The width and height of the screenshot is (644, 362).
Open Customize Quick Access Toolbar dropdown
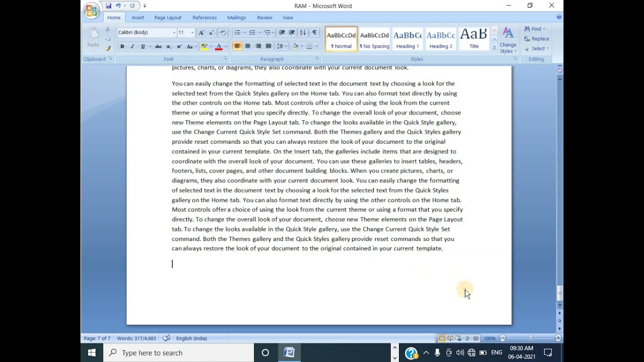click(144, 6)
